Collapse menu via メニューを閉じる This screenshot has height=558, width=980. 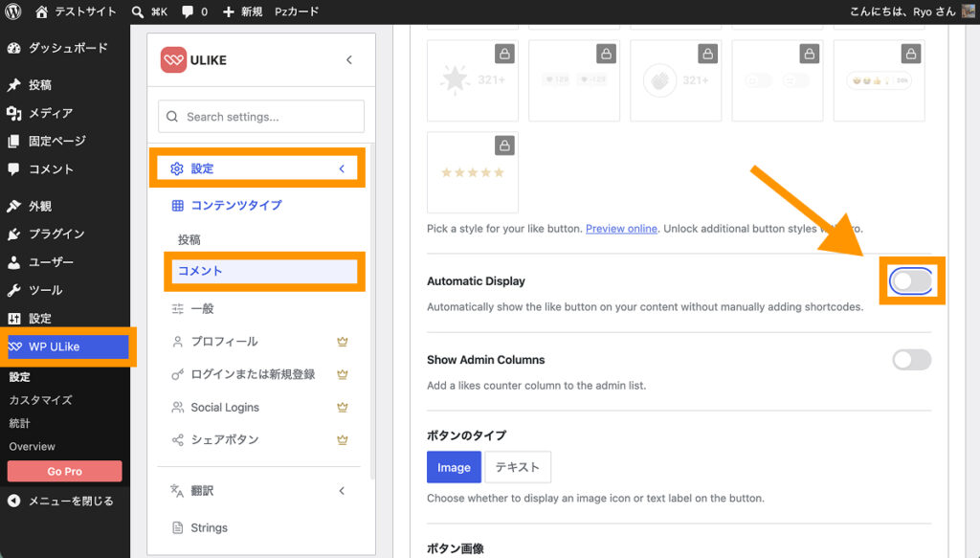pos(60,502)
